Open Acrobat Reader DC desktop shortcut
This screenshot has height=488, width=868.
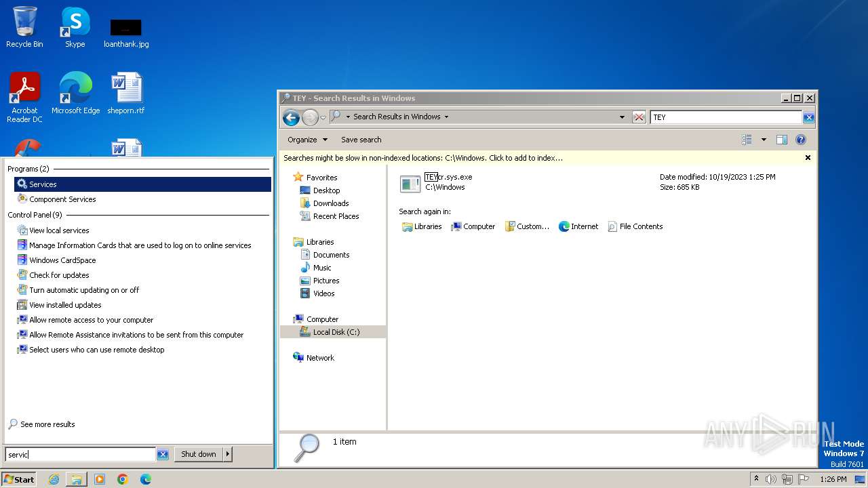pos(24,97)
